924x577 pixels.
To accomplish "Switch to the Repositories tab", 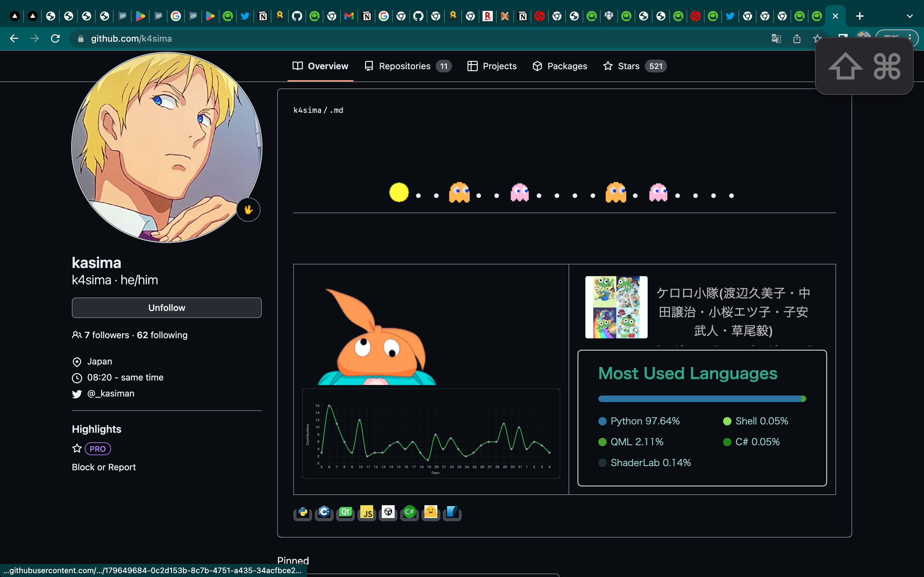I will [406, 66].
